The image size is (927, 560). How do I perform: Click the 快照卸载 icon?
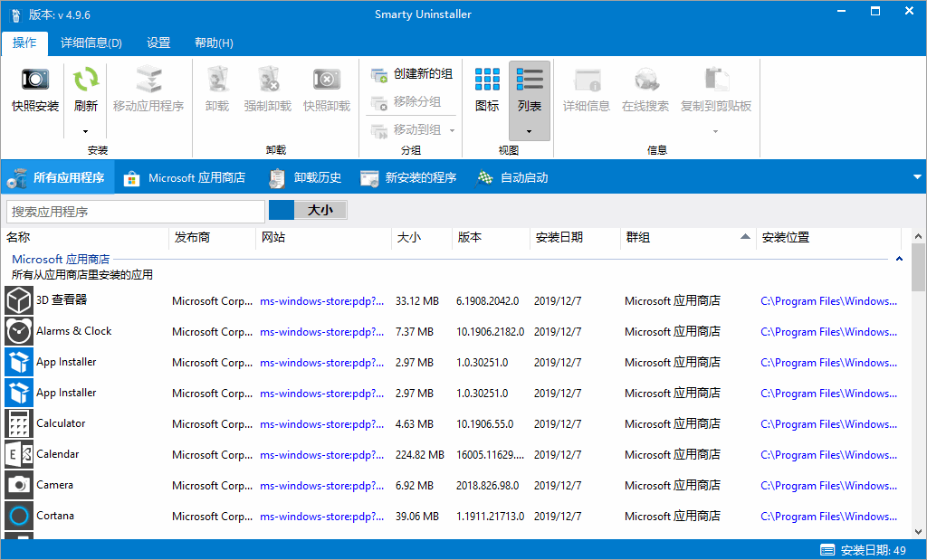pos(326,79)
